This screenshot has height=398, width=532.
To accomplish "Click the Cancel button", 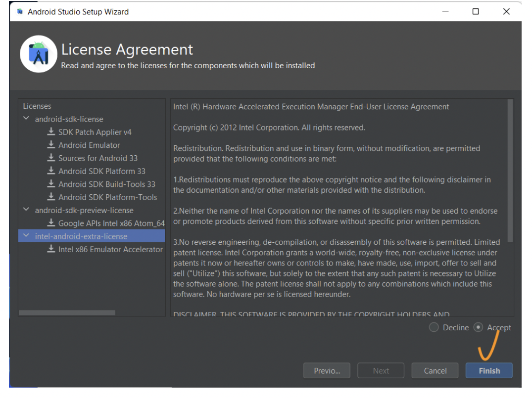I will click(x=435, y=370).
